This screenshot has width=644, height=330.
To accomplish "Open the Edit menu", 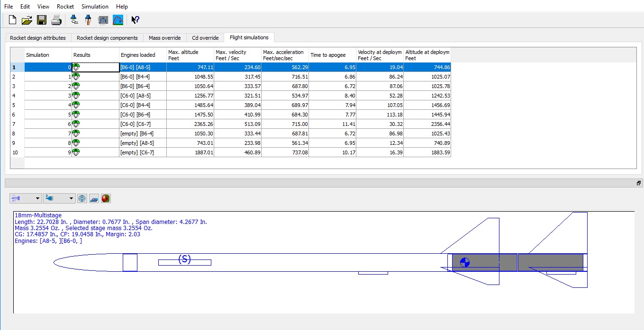I will [x=25, y=7].
